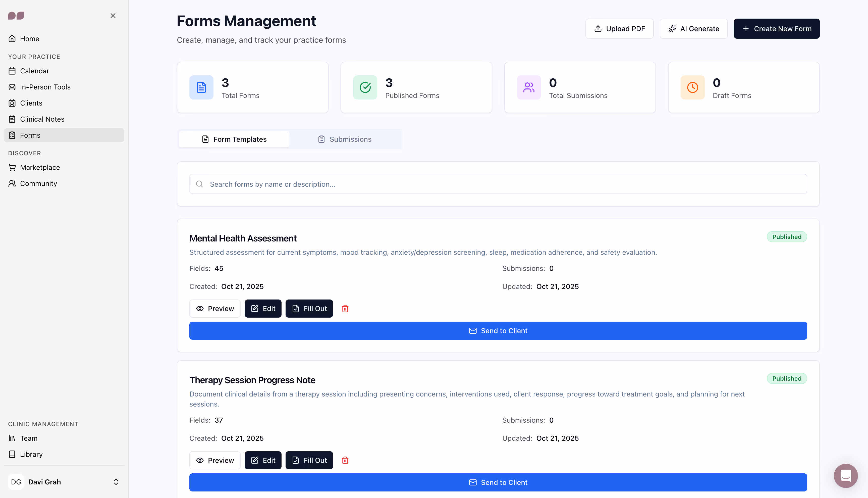Click the Create New Form button
Image resolution: width=868 pixels, height=498 pixels.
[776, 28]
